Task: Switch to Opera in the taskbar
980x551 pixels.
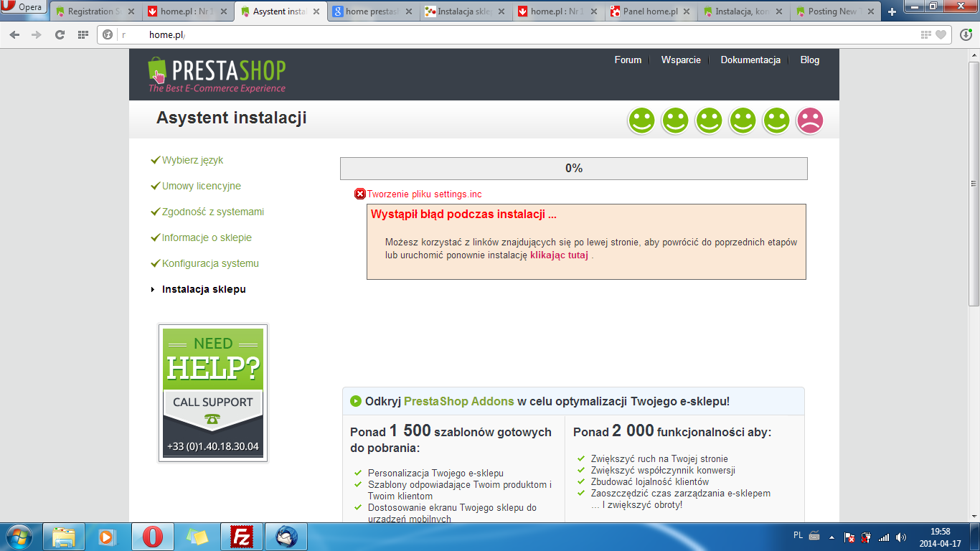Action: (152, 537)
